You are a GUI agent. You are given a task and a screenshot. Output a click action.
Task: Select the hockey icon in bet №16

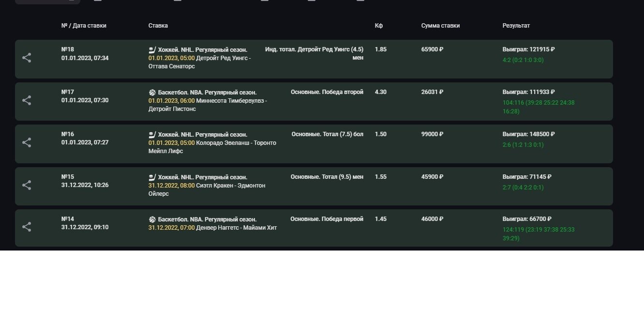pyautogui.click(x=152, y=135)
